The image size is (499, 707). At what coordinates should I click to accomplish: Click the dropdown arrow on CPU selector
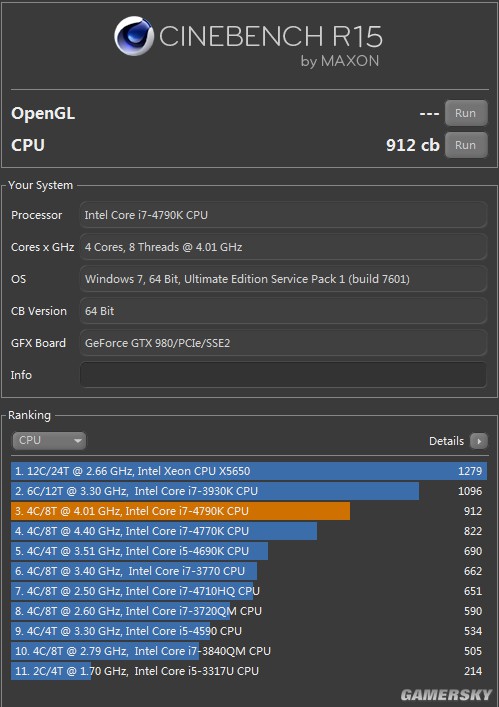[78, 441]
